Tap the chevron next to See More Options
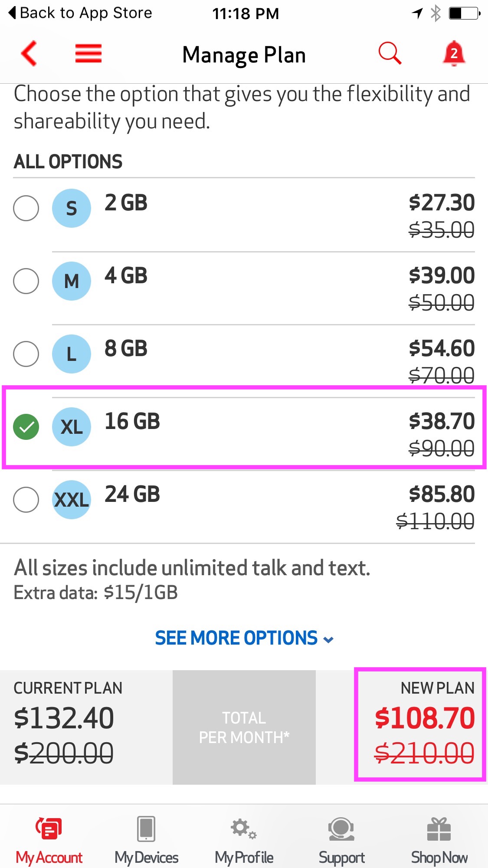Screen dimensions: 488x868 pos(329,640)
